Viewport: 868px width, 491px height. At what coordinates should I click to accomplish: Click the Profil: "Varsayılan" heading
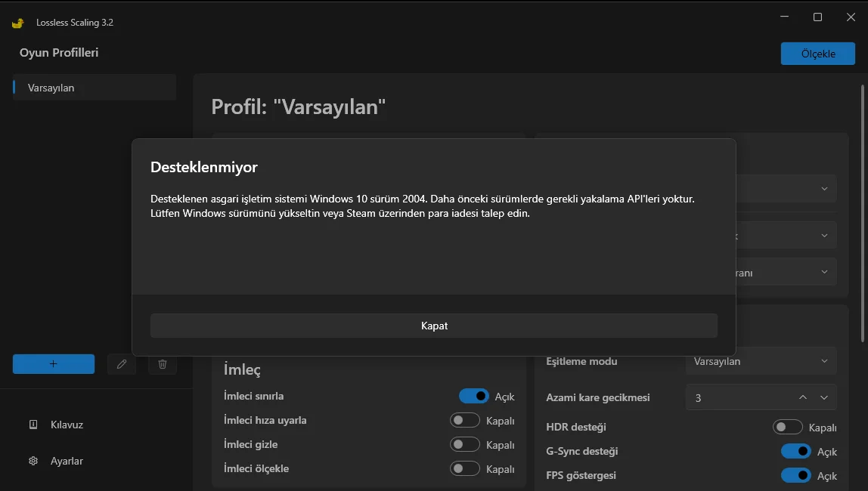pyautogui.click(x=299, y=107)
